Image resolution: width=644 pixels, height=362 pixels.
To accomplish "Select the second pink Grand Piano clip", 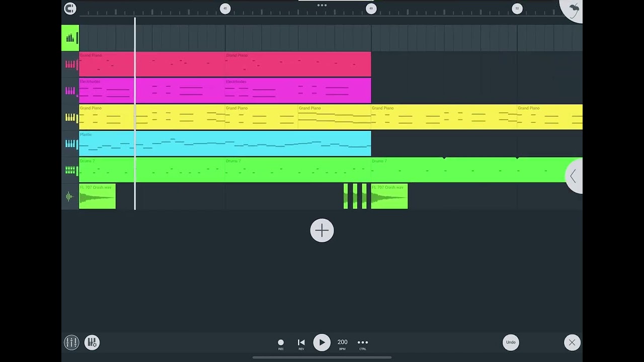I will click(x=298, y=64).
